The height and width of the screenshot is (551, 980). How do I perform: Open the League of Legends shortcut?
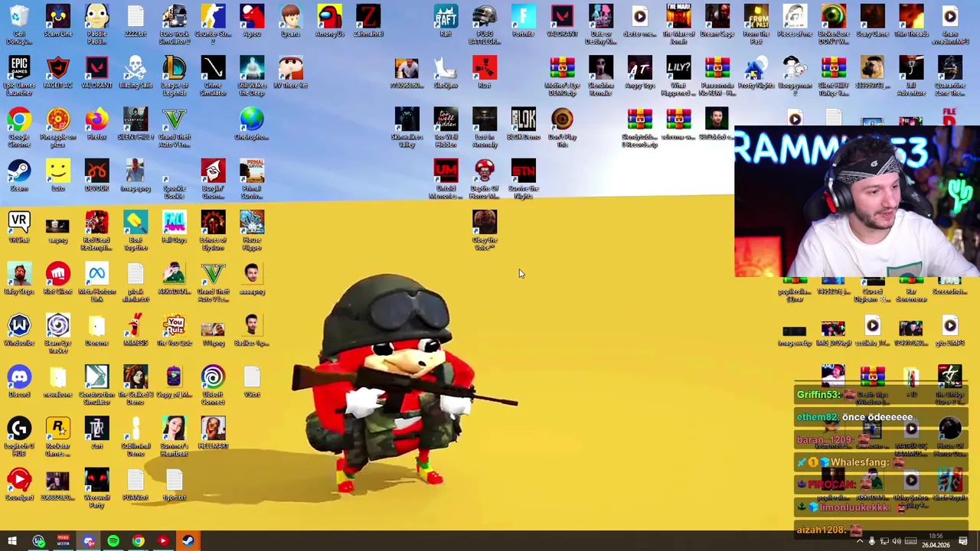click(175, 75)
